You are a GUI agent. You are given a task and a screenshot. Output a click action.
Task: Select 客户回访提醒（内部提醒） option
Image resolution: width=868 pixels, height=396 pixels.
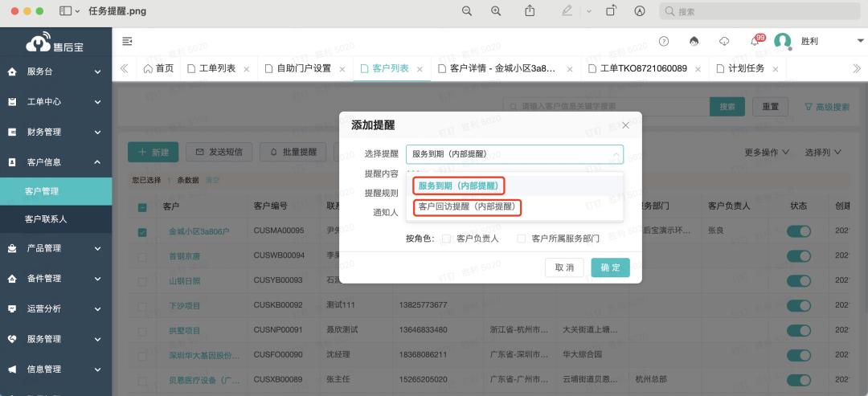click(x=467, y=207)
